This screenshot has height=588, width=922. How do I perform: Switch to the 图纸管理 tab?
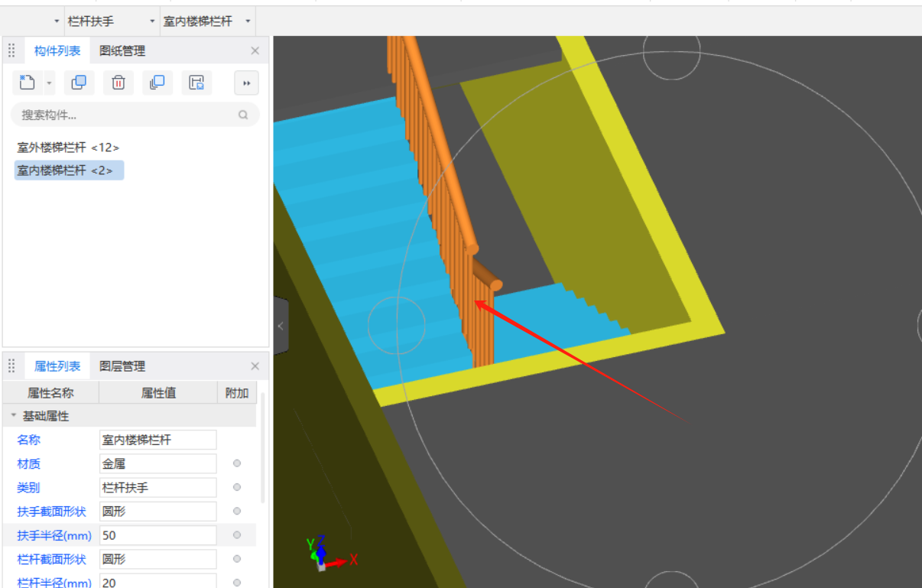pos(122,51)
